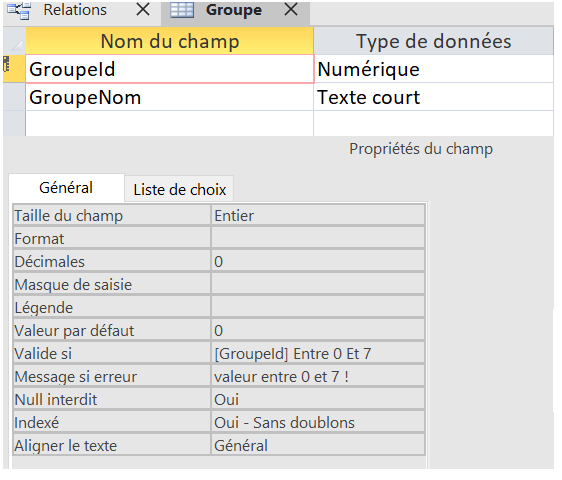Open the Liste de choix tab
The width and height of the screenshot is (562, 480).
point(179,189)
